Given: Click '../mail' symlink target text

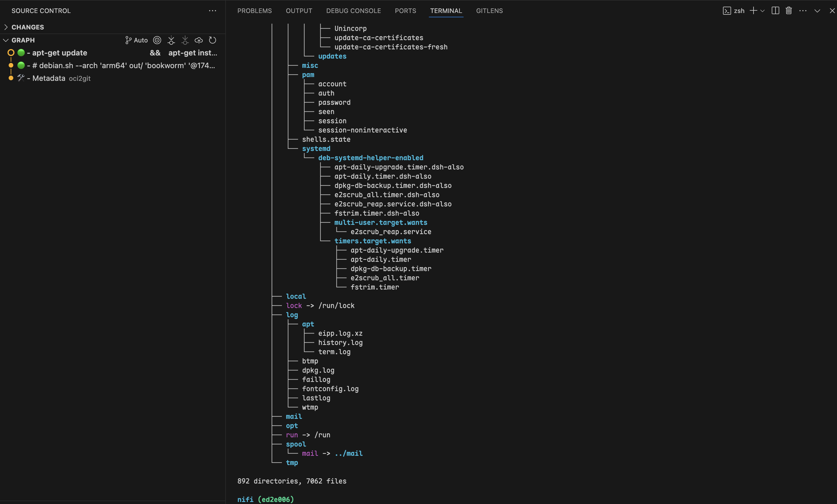Looking at the screenshot, I should (349, 453).
